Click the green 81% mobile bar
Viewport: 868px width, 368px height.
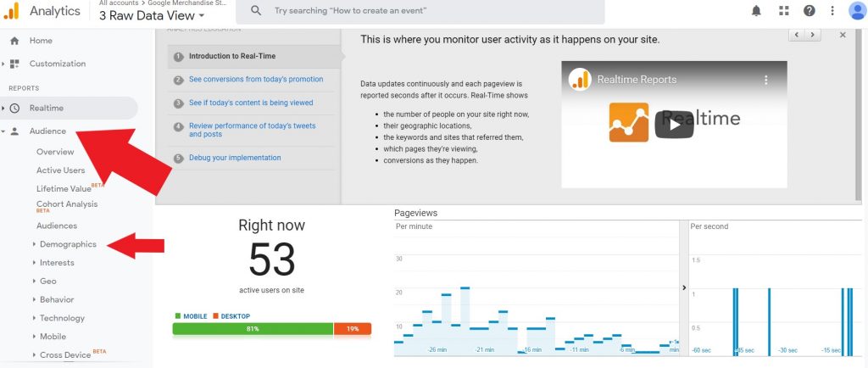(253, 329)
